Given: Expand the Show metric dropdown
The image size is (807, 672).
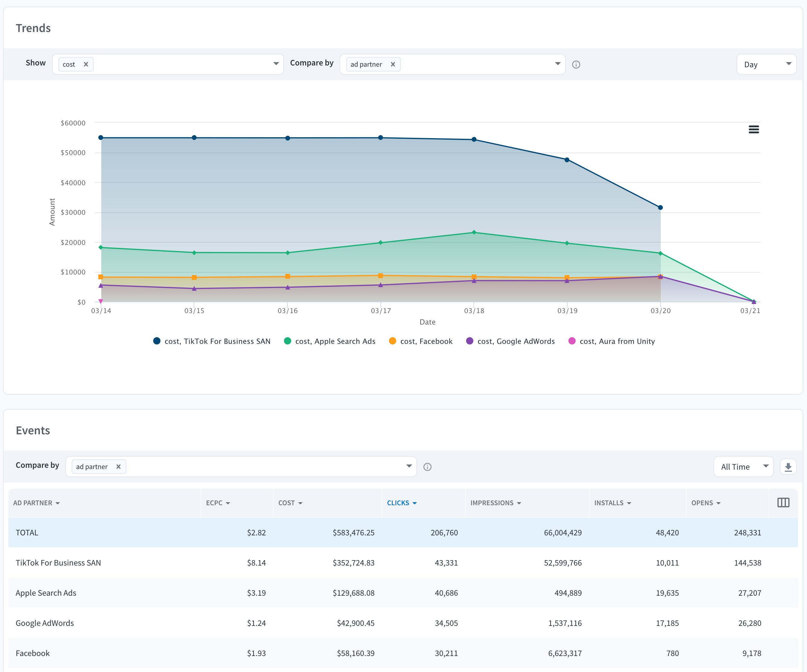Looking at the screenshot, I should tap(276, 64).
